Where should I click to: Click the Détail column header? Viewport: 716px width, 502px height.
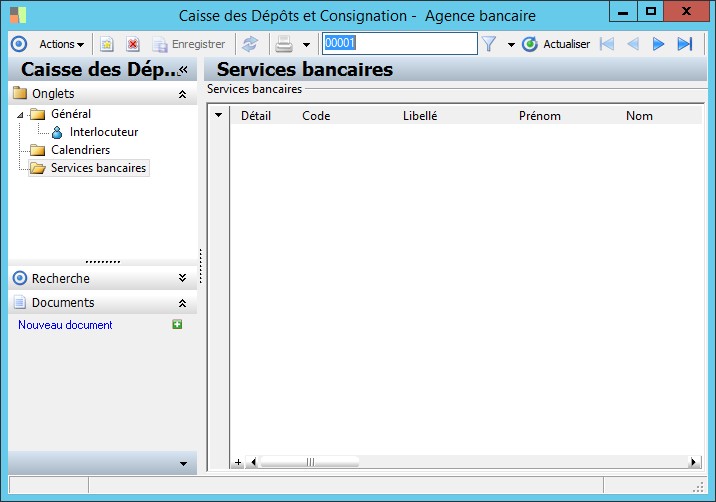click(x=256, y=116)
